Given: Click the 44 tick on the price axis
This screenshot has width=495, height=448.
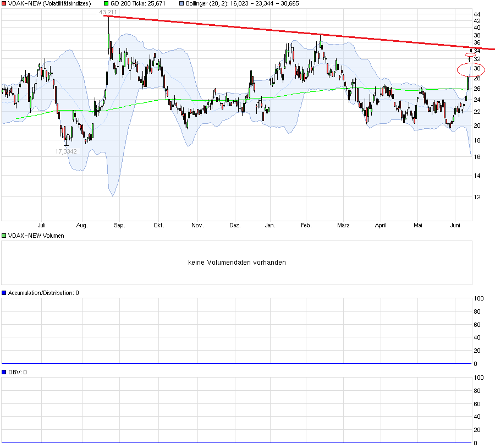Looking at the screenshot, I should pyautogui.click(x=477, y=14).
